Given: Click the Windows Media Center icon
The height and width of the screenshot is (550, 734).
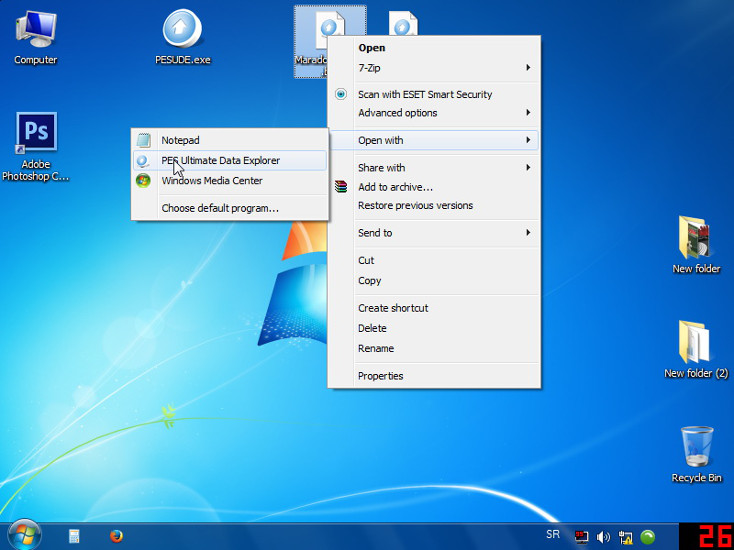Looking at the screenshot, I should (x=143, y=180).
